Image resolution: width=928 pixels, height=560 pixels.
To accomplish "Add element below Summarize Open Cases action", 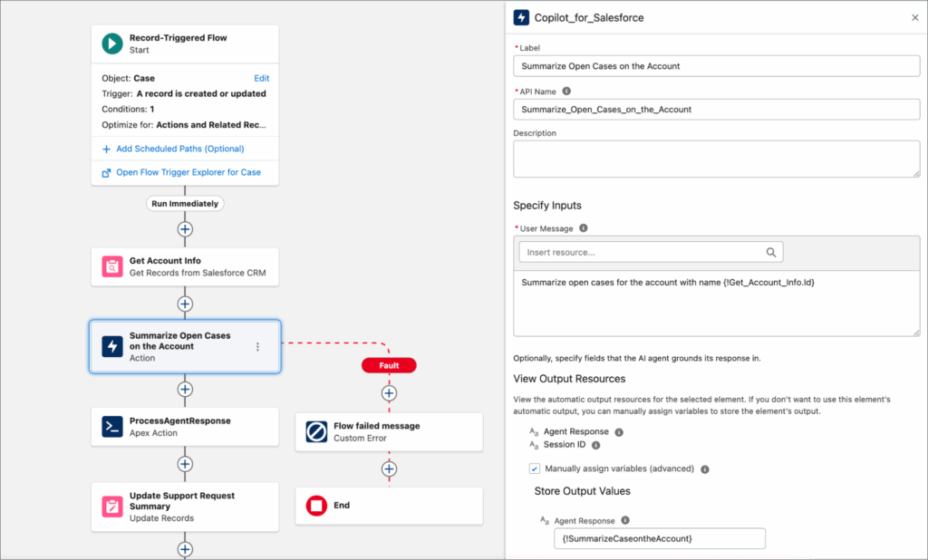I will click(185, 390).
